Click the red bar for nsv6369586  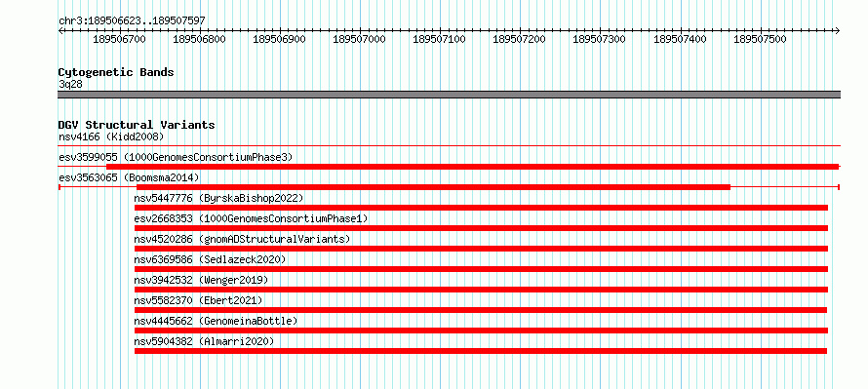(x=481, y=269)
